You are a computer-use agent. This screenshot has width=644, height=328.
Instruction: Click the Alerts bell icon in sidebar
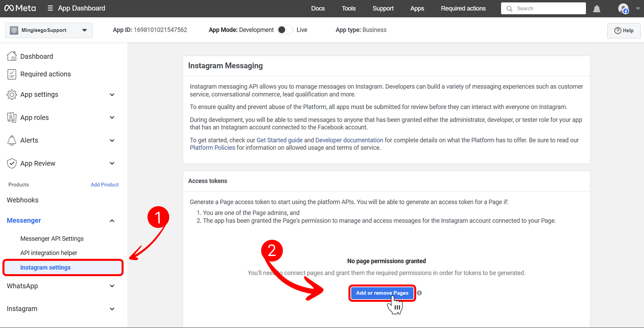tap(12, 140)
